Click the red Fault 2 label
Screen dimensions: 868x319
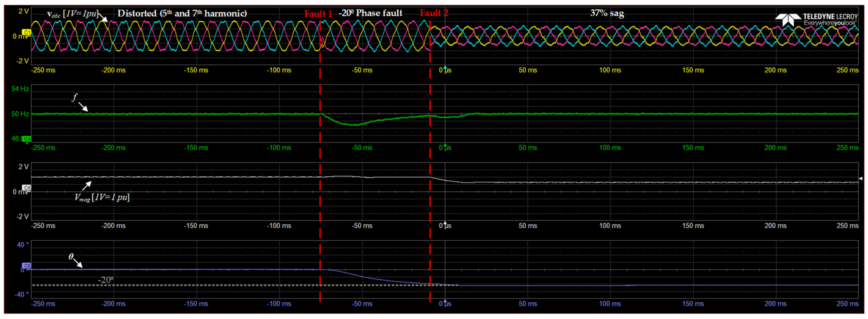434,13
